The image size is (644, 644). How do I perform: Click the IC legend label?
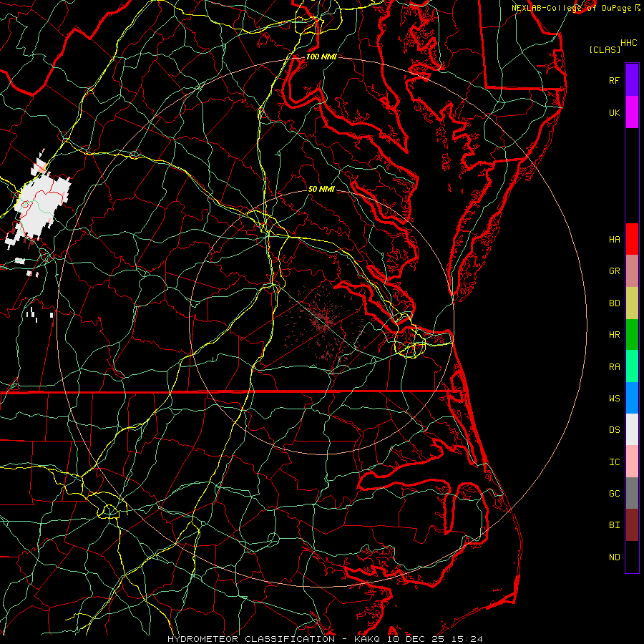coord(614,462)
